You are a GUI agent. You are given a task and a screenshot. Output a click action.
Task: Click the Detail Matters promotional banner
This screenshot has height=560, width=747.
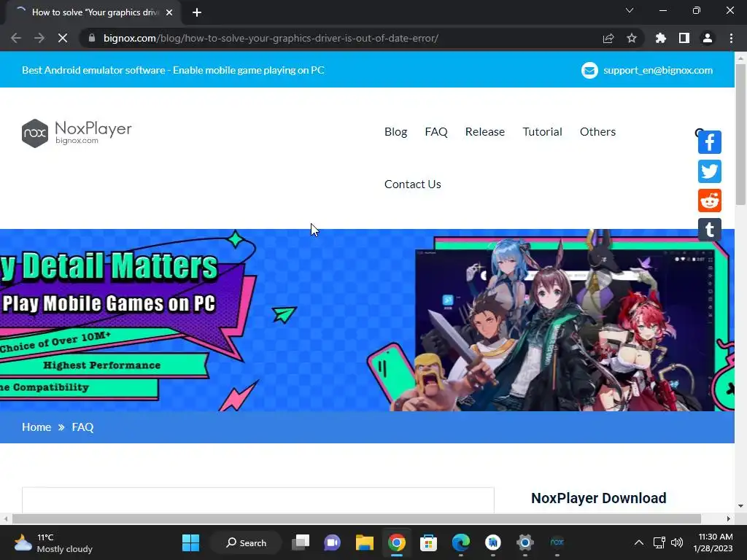pyautogui.click(x=367, y=320)
